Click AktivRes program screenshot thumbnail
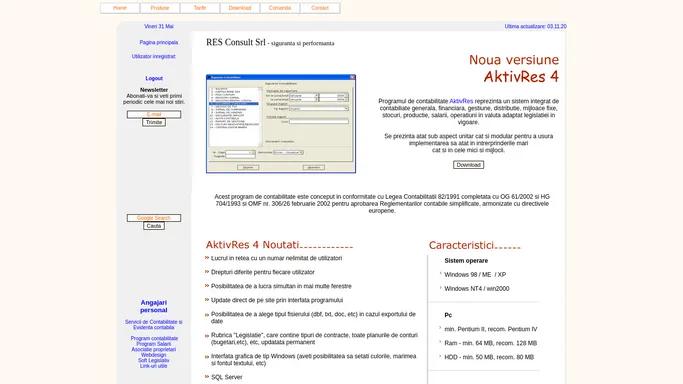The height and width of the screenshot is (384, 683). pos(281,124)
